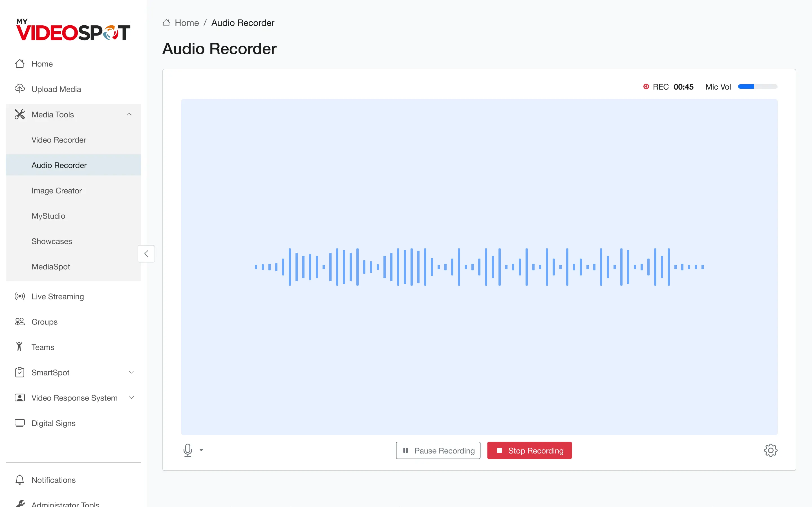Click the home icon in the breadcrumb

pyautogui.click(x=166, y=22)
